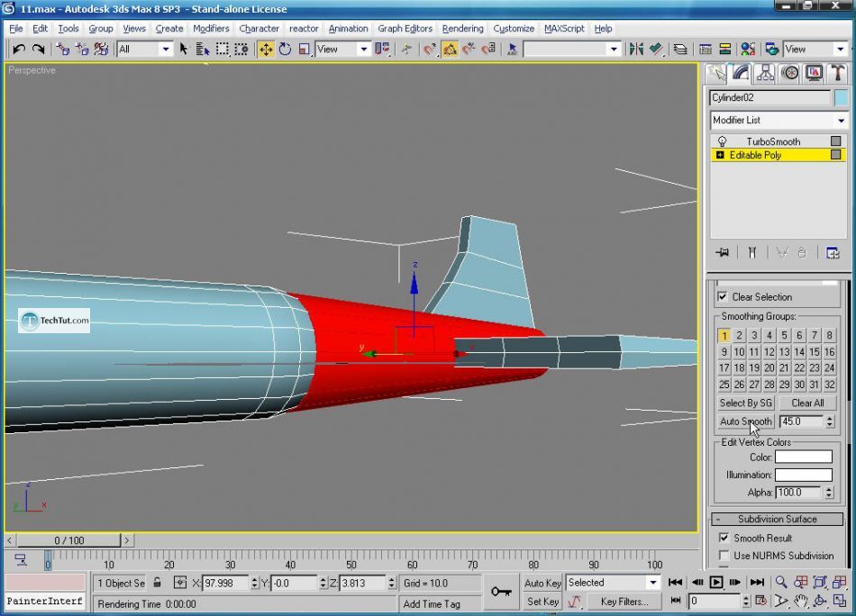Open the Modifiers menu
Screen dimensions: 856x616
211,29
